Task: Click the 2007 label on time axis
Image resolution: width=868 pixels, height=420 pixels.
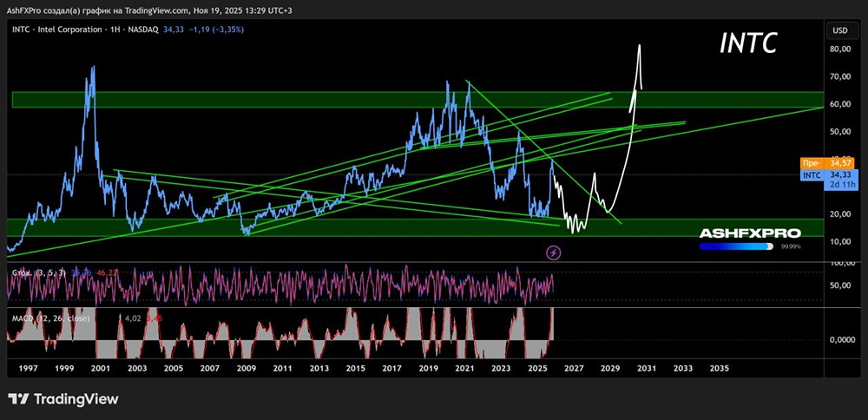Action: coord(210,368)
